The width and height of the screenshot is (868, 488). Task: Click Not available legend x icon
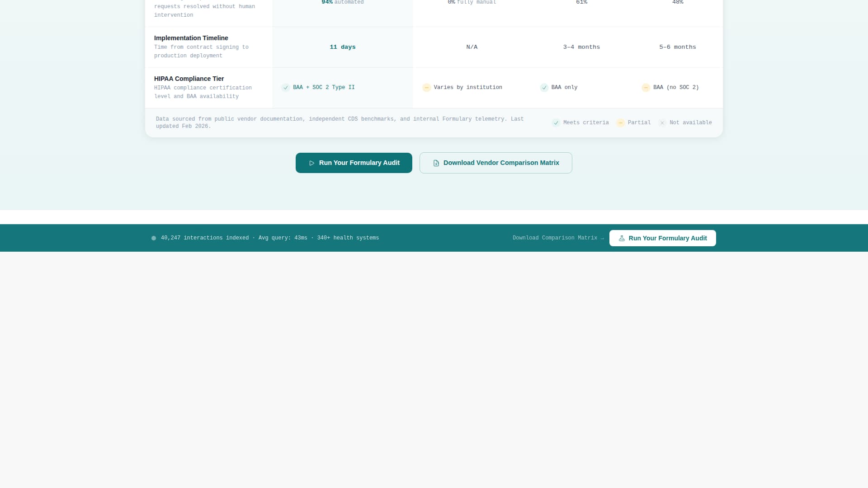point(662,123)
